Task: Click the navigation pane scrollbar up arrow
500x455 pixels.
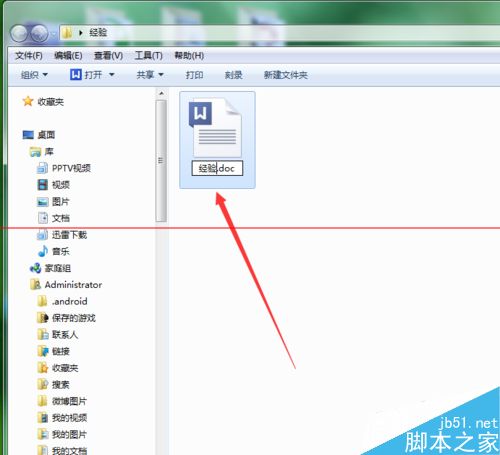Action: coord(161,94)
